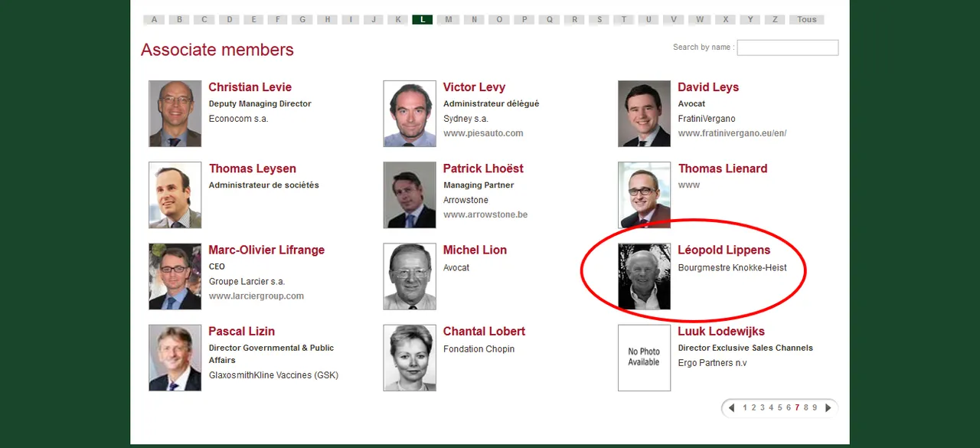Filter members by letter Z
The image size is (980, 448).
775,20
